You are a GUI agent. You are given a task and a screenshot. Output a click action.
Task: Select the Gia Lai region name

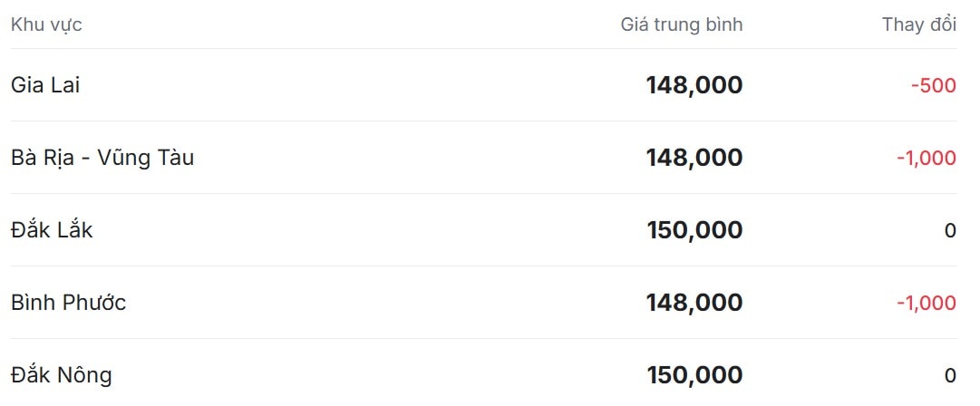(x=45, y=85)
